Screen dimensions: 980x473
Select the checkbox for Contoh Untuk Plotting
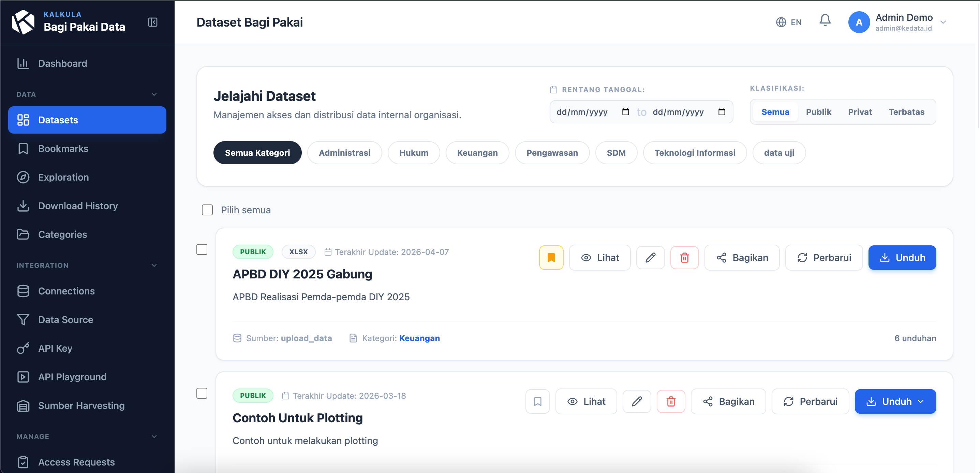coord(202,394)
